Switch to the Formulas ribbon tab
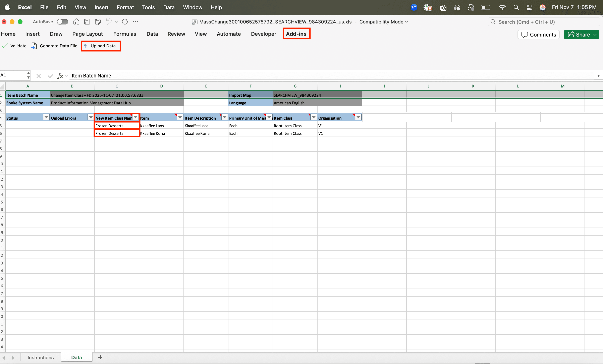Viewport: 603px width, 364px height. point(125,34)
